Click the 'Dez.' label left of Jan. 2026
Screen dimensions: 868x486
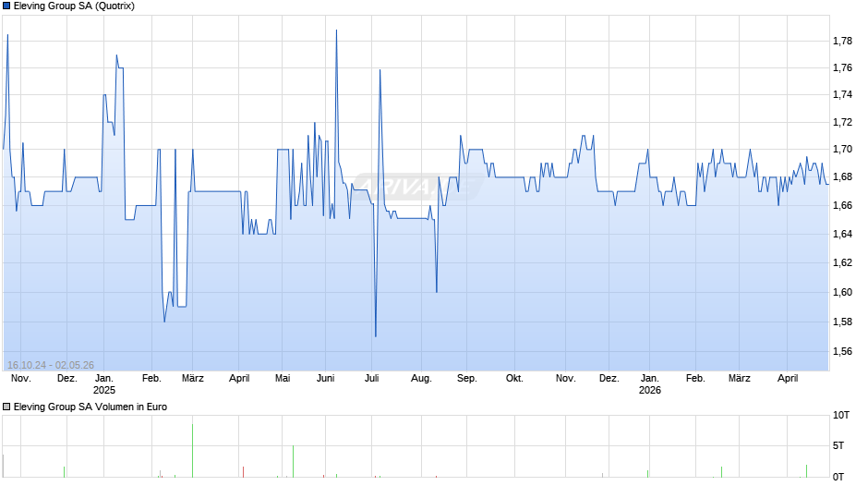tap(609, 379)
